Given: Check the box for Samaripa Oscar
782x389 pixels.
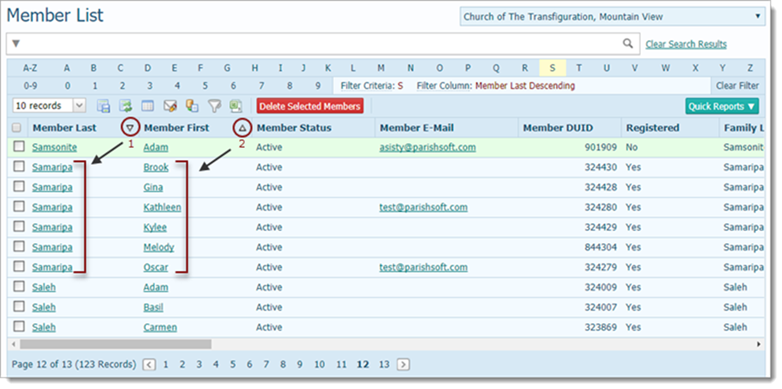Looking at the screenshot, I should point(19,266).
